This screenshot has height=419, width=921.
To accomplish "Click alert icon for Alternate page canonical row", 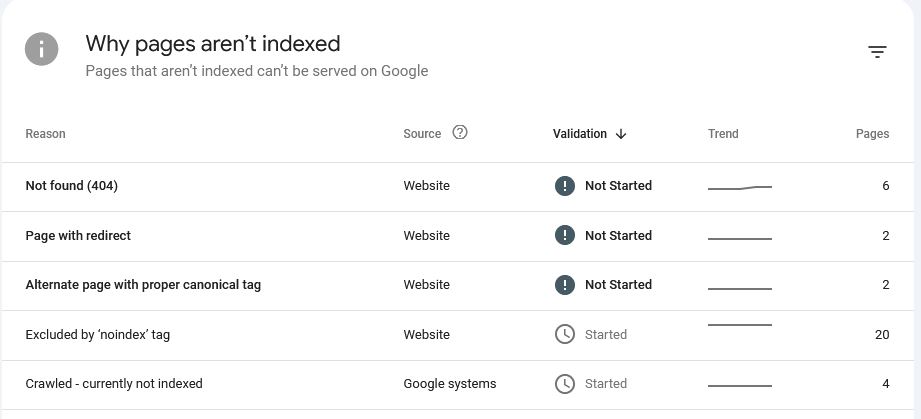I will [x=564, y=285].
